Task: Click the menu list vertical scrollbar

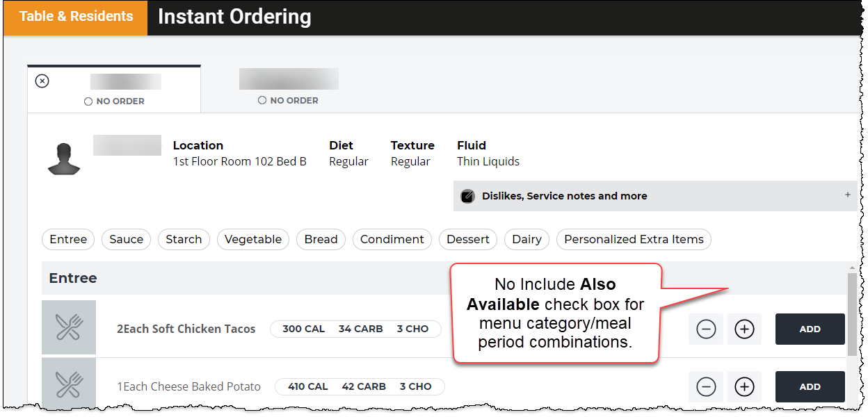Action: 852,314
